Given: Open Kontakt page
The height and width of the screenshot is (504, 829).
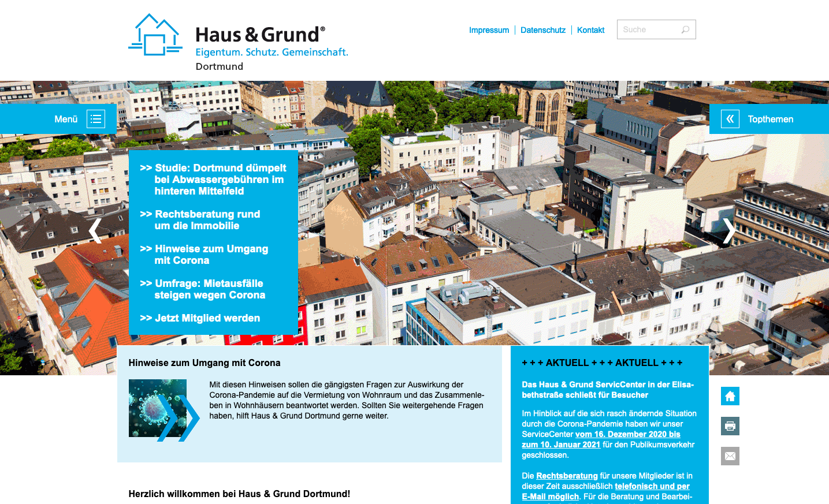Looking at the screenshot, I should 590,30.
